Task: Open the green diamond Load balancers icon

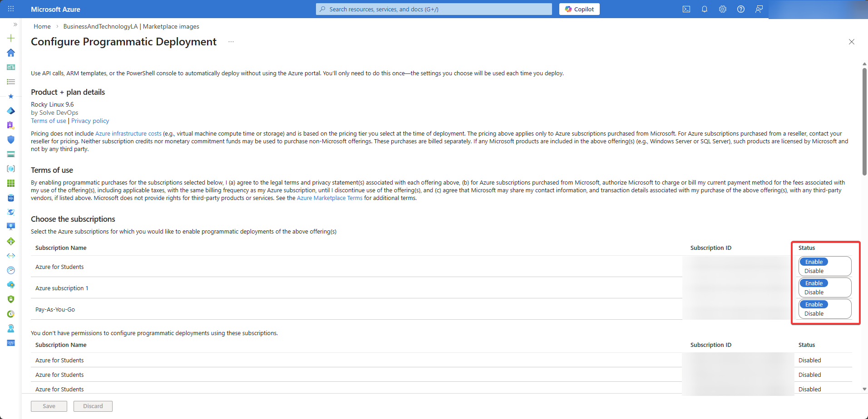Action: coord(11,241)
